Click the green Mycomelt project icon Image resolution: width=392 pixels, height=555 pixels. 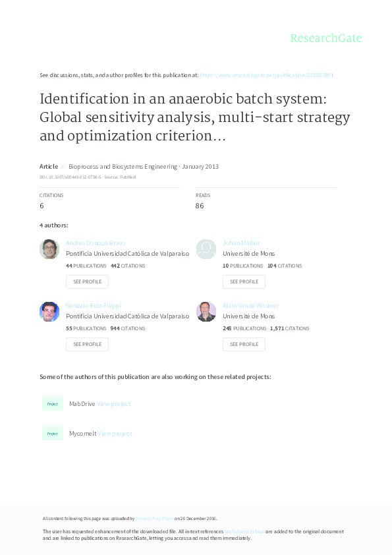(53, 433)
